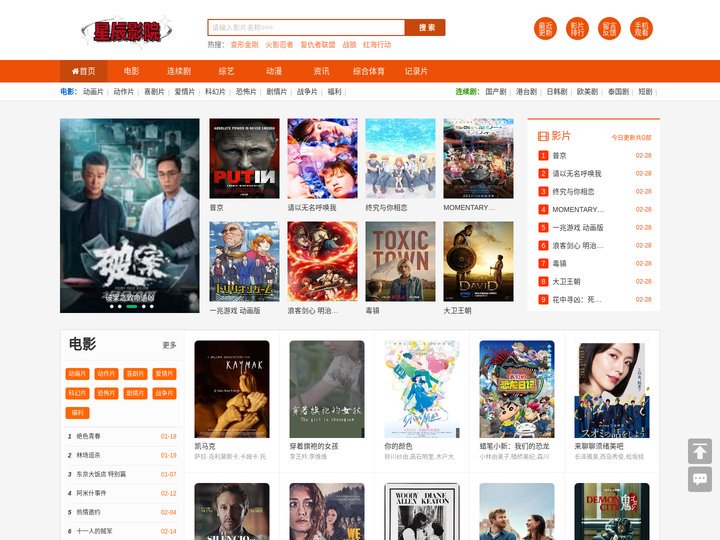720x540 pixels.
Task: Click the orange 爱情片 tag button
Action: (x=164, y=374)
